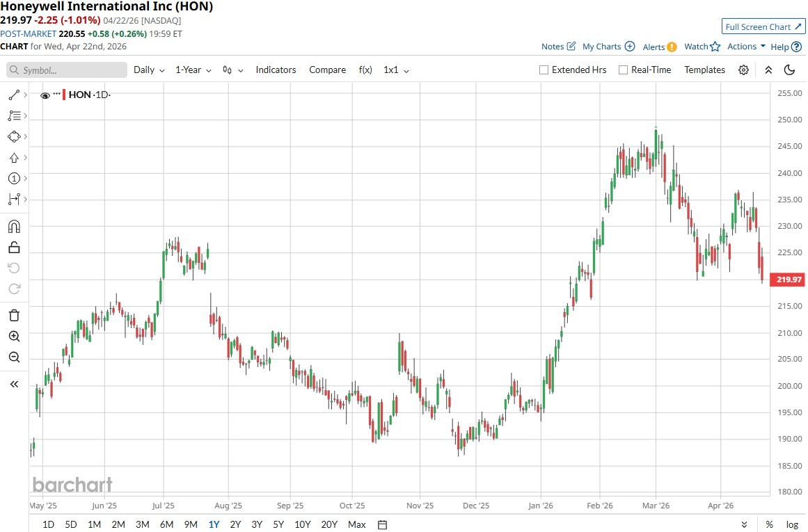The height and width of the screenshot is (532, 808).
Task: Click the lock drawings icon
Action: coord(14,247)
